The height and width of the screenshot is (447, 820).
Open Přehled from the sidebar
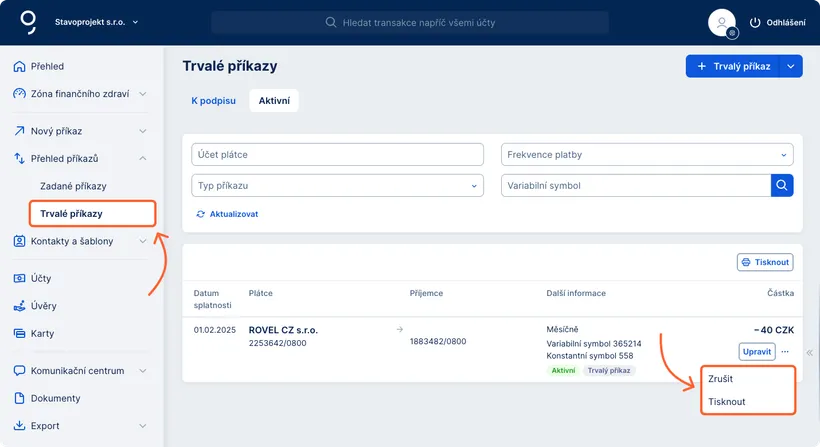coord(47,66)
